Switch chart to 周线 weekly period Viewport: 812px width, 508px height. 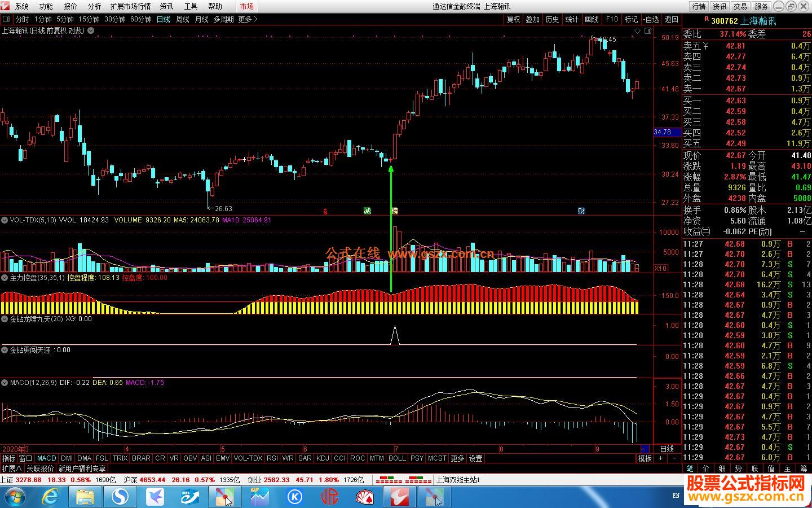(183, 19)
